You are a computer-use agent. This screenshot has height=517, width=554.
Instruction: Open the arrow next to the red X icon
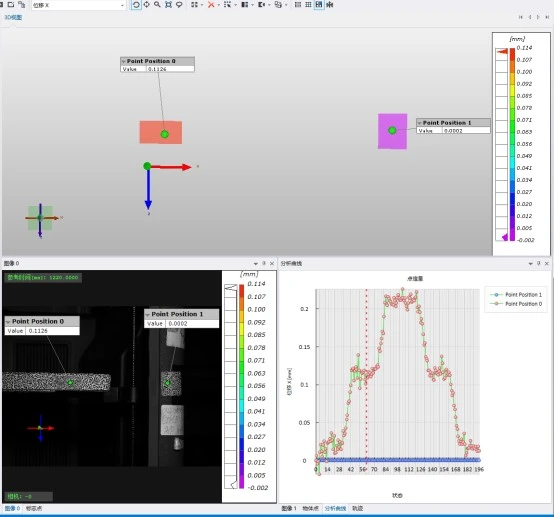click(219, 5)
